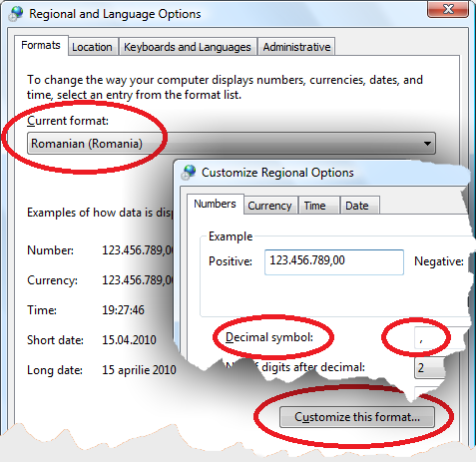The height and width of the screenshot is (462, 476).
Task: Click the globe icon in Regional and Language Options title
Action: pos(16,14)
